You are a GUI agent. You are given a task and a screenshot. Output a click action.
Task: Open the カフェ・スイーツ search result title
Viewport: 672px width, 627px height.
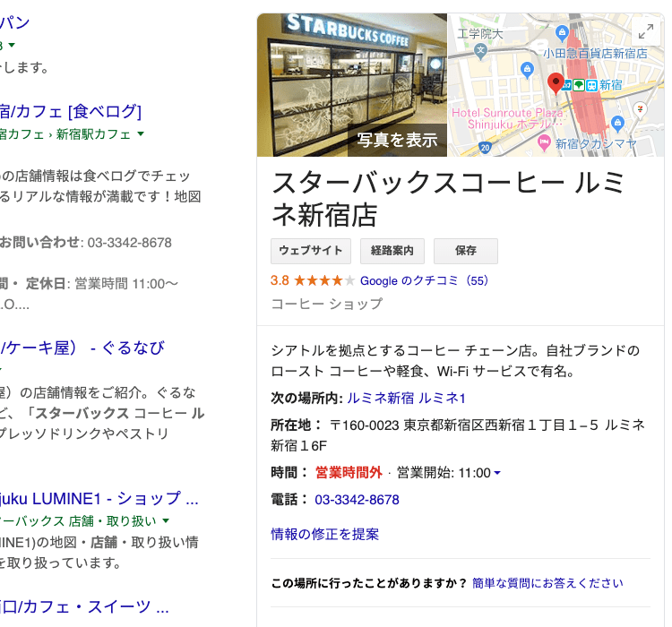pos(84,607)
